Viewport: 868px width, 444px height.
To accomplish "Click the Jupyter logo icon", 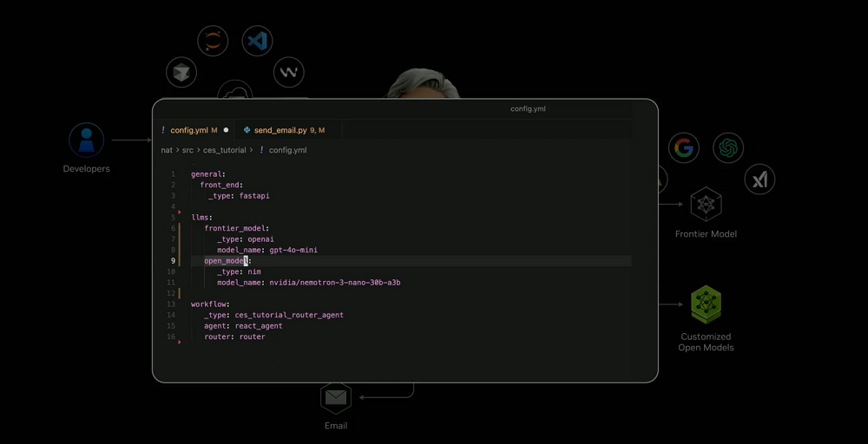I will pyautogui.click(x=213, y=41).
